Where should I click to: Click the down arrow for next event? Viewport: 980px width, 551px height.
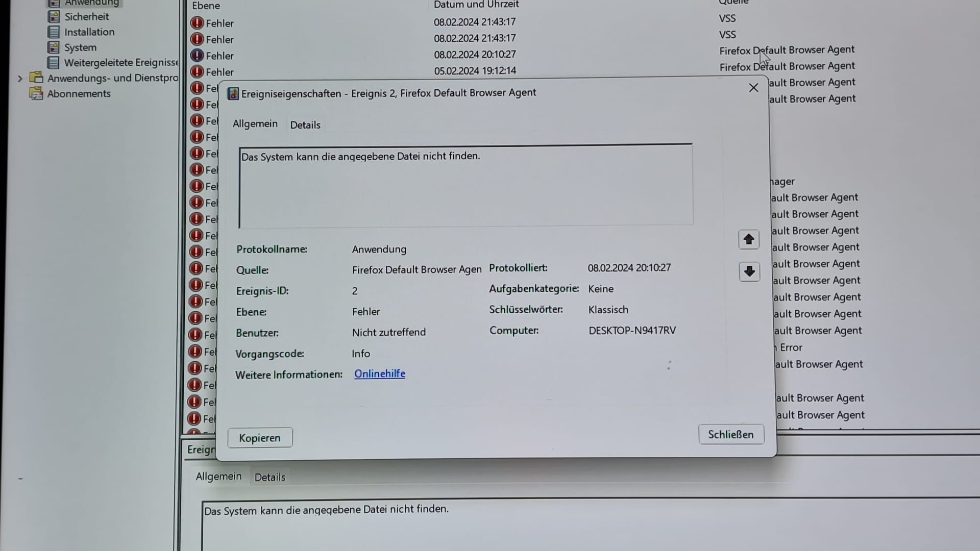point(749,271)
